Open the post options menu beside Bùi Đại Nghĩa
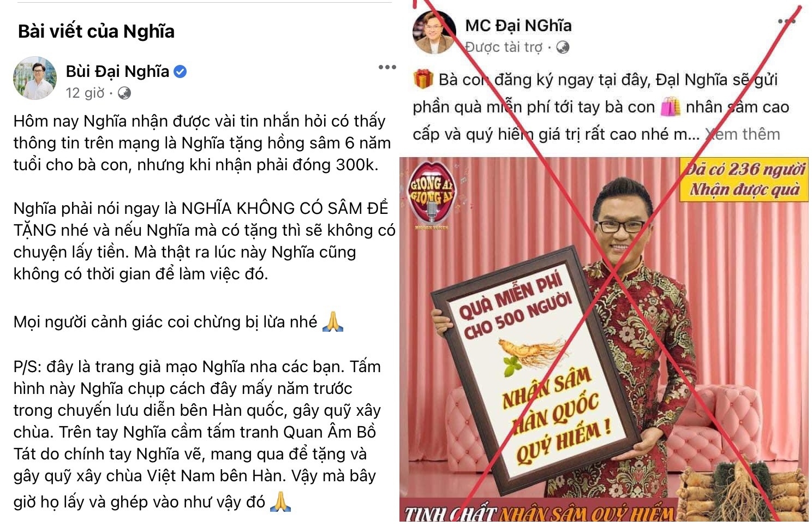This screenshot has height=526, width=812. pyautogui.click(x=387, y=67)
